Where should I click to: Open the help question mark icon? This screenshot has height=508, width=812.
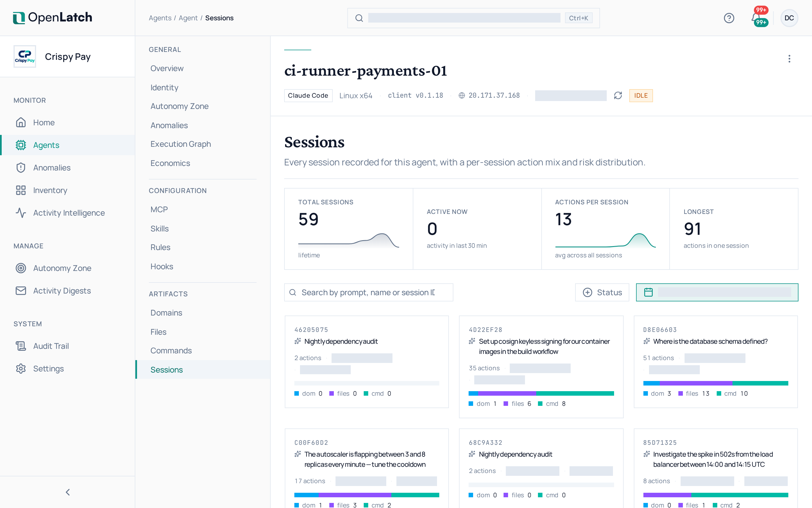(x=729, y=18)
